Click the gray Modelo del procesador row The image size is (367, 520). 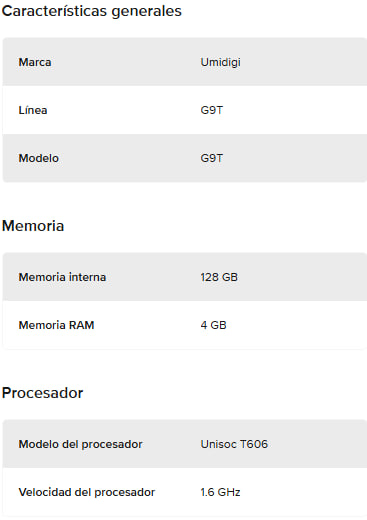(x=185, y=444)
